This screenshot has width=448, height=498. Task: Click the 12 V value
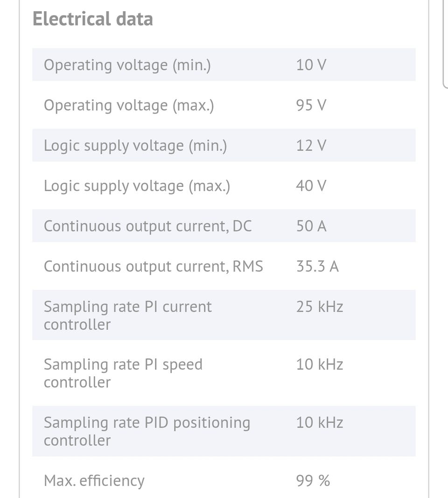tap(311, 146)
